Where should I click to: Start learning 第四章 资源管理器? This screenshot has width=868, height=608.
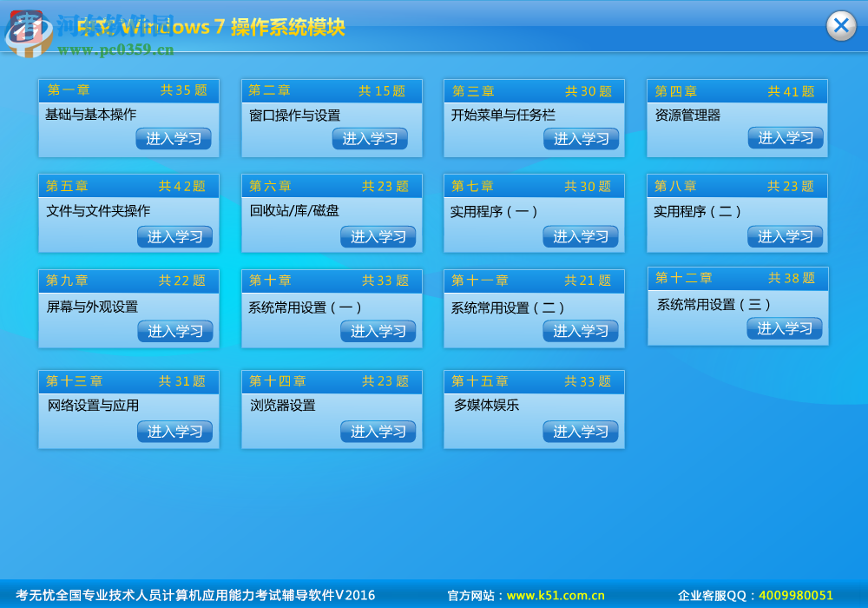click(784, 138)
